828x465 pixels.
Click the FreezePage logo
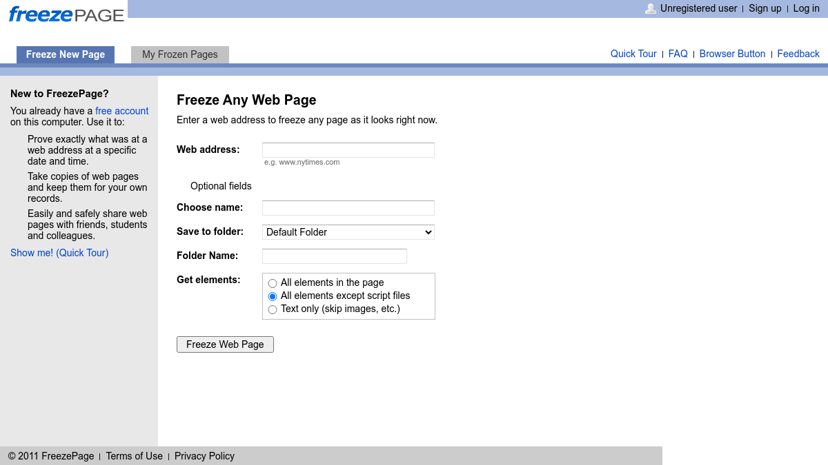66,14
